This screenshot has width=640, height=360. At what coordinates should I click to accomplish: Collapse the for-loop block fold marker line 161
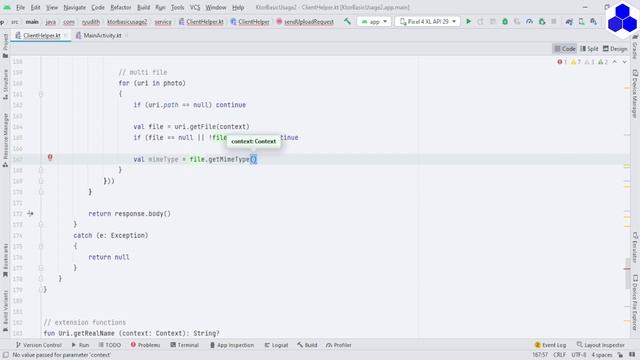coord(40,94)
